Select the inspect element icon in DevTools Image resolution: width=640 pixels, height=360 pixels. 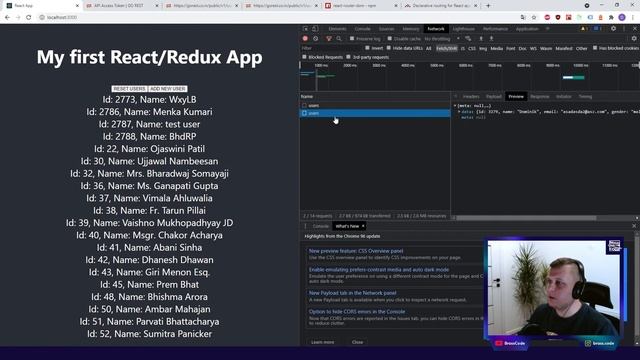305,29
